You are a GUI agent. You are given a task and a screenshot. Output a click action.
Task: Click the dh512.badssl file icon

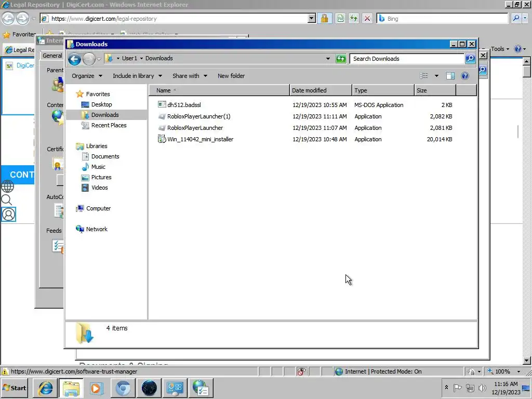click(162, 104)
